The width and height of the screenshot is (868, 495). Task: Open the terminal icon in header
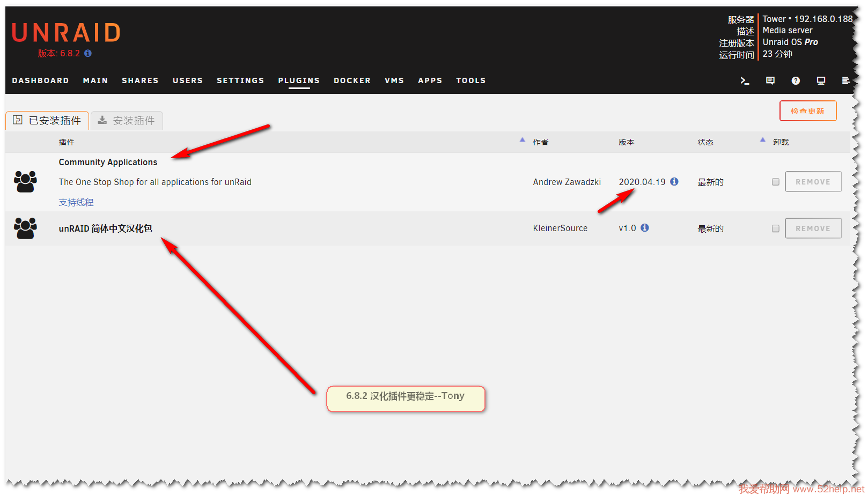click(745, 80)
